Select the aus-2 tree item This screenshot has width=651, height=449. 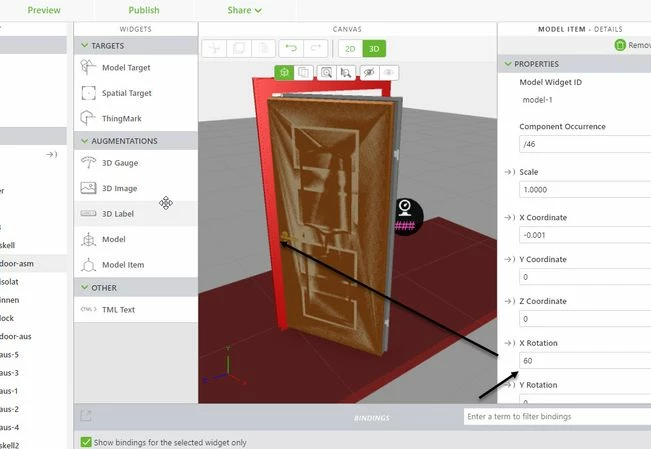click(x=9, y=409)
